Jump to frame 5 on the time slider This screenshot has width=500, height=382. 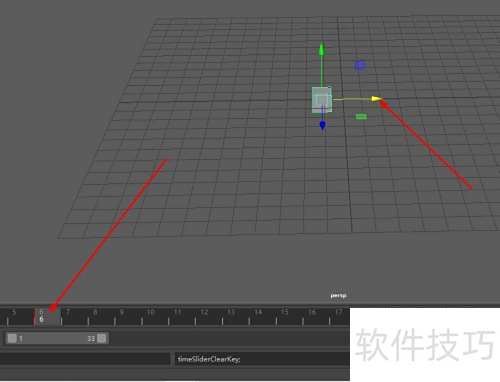point(14,312)
